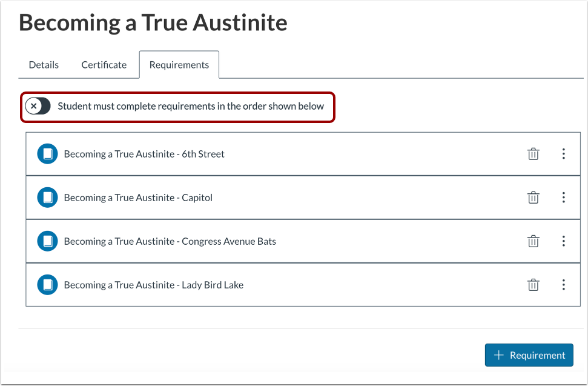Open the three-dot menu for Capitol requirement
Image resolution: width=588 pixels, height=386 pixels.
pyautogui.click(x=564, y=198)
